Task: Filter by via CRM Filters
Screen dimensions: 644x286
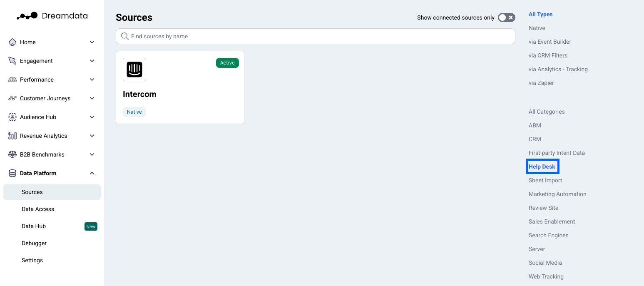Action: click(x=548, y=55)
